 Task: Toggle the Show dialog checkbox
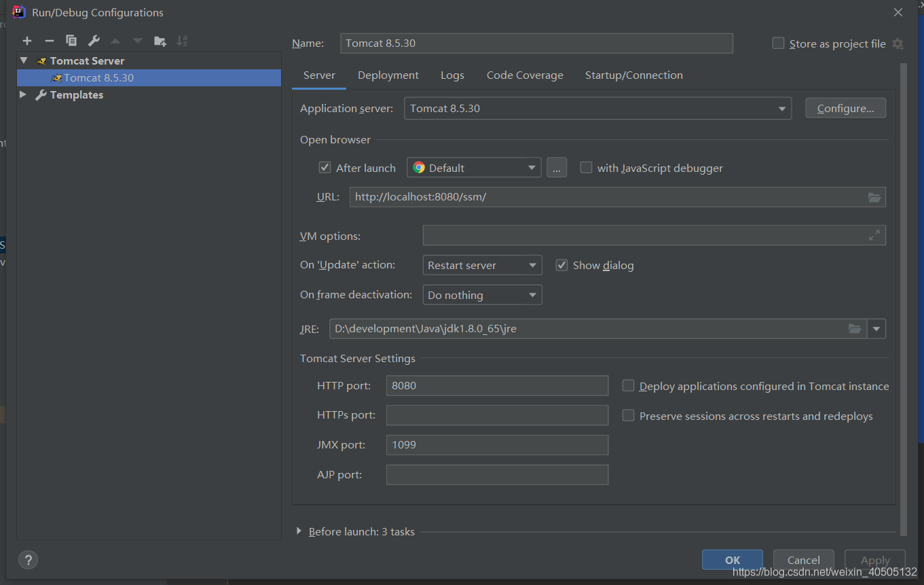pyautogui.click(x=561, y=265)
